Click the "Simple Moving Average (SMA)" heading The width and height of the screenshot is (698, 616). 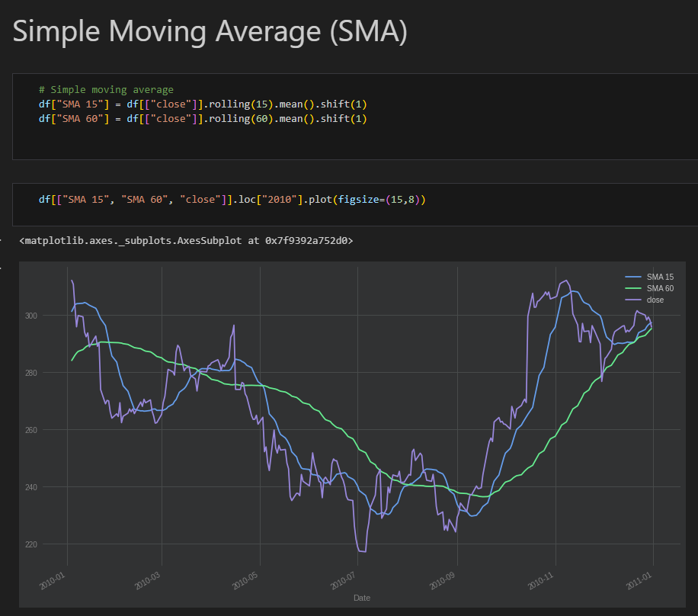pyautogui.click(x=210, y=32)
